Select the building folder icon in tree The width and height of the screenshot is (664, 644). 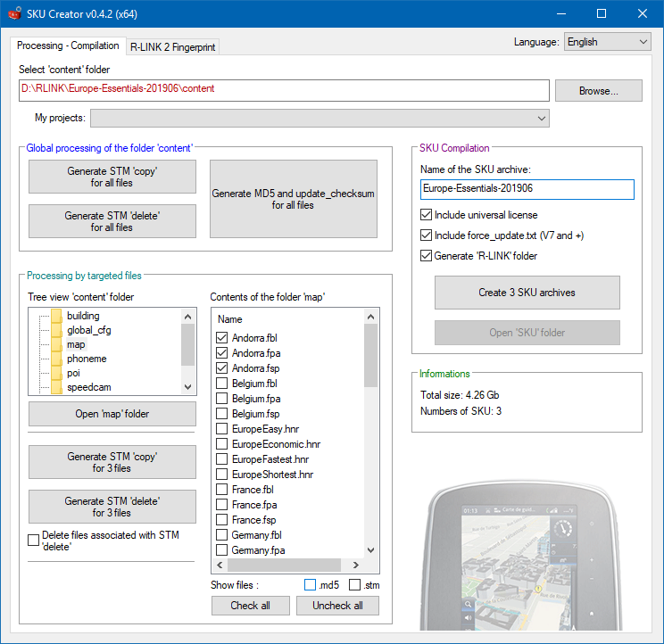[56, 316]
